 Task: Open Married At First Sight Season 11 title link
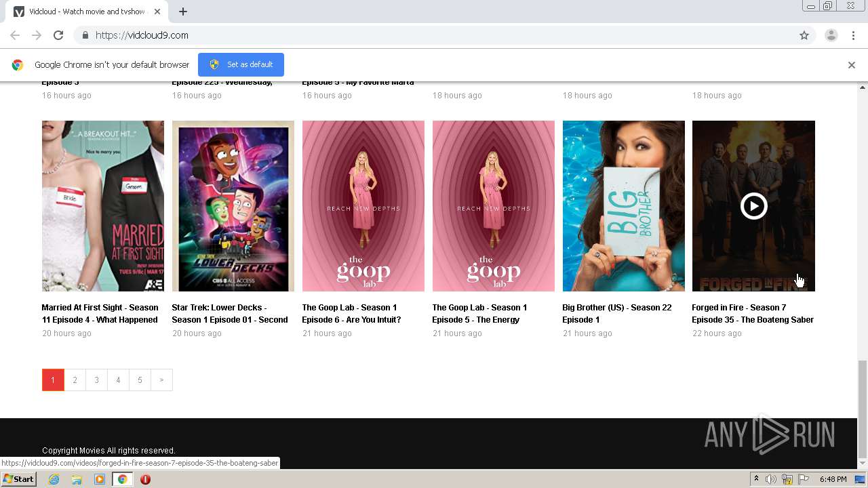click(100, 314)
